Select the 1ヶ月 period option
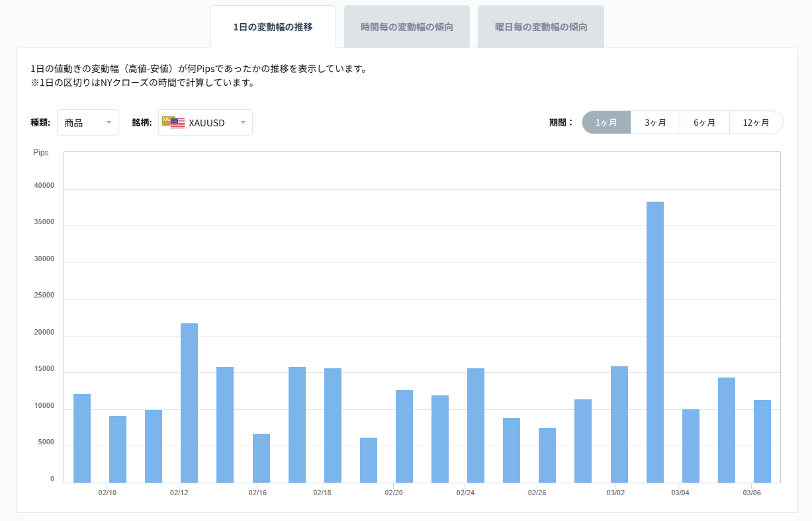The image size is (812, 521). (606, 122)
